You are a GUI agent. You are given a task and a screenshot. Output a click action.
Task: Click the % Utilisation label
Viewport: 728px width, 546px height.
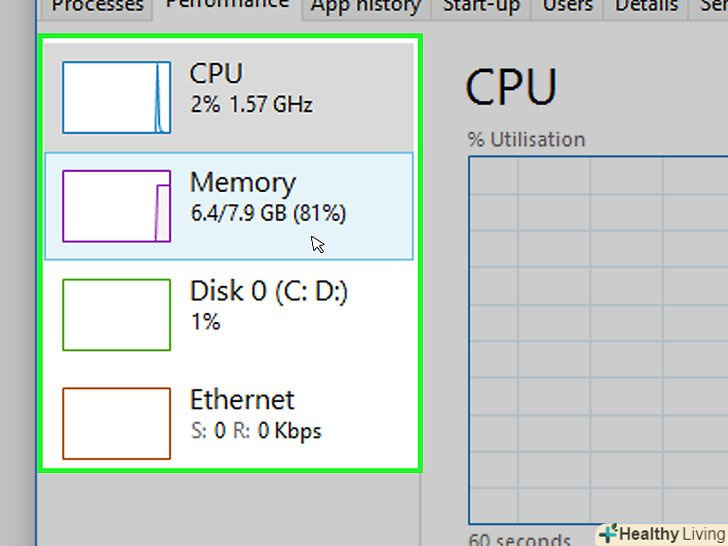click(x=527, y=139)
